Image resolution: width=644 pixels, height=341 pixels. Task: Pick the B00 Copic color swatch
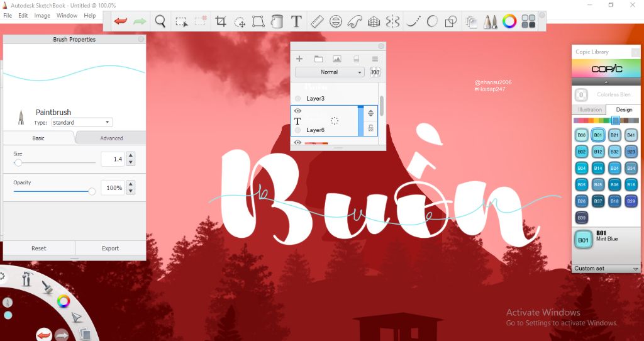pos(581,135)
